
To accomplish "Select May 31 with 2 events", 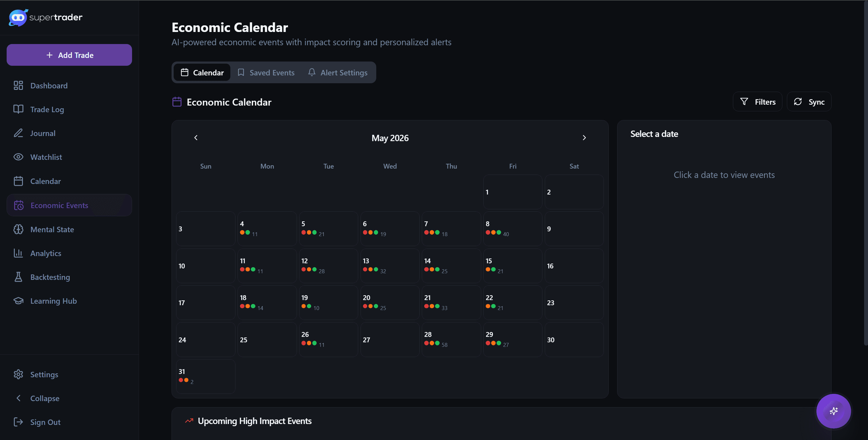I will (x=206, y=376).
